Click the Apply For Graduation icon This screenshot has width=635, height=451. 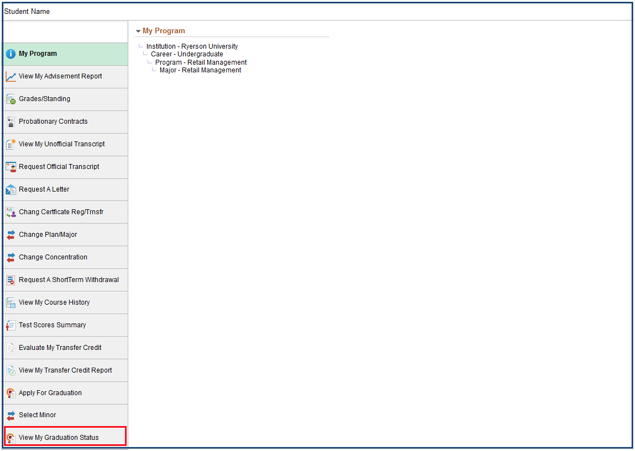[11, 393]
